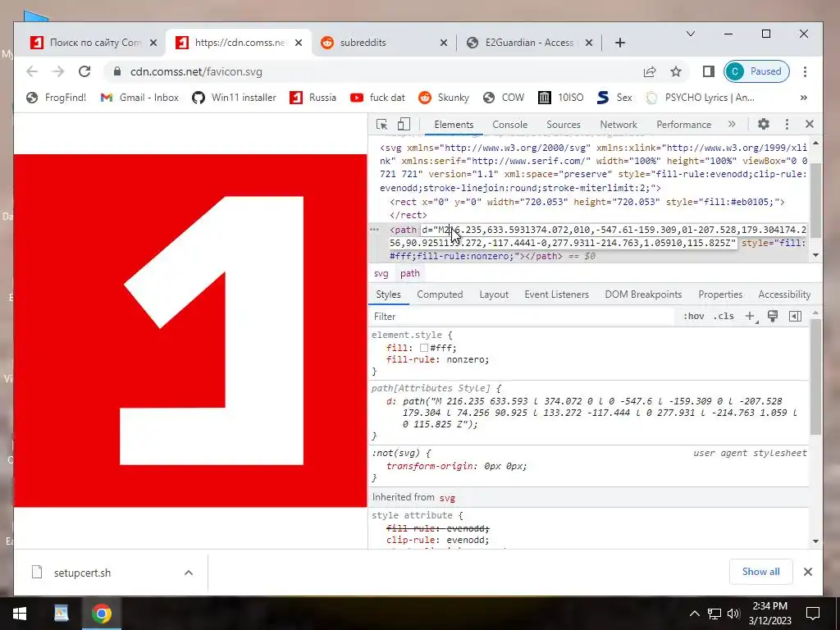Click the clip-rule: evenodd declaration
840x630 pixels.
pos(438,540)
